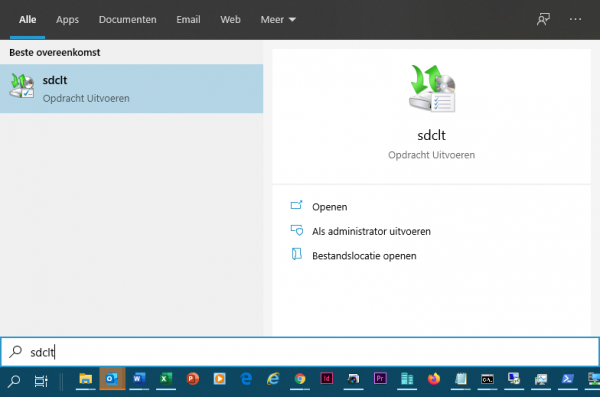
Task: Click the search box containing sdclt
Action: [x=300, y=352]
